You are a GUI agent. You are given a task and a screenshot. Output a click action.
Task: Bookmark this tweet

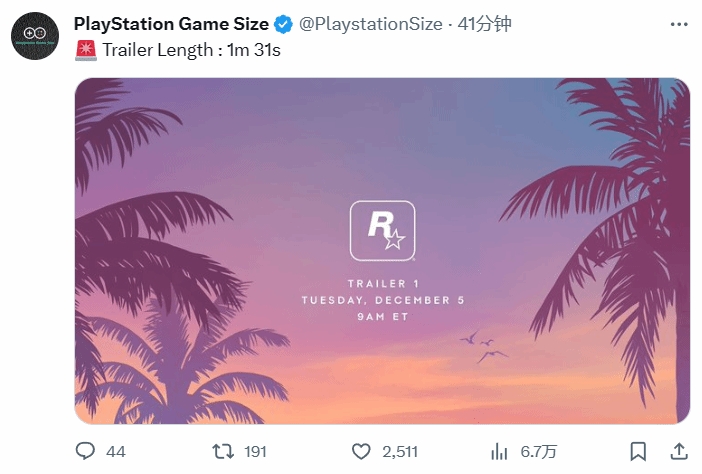click(637, 451)
